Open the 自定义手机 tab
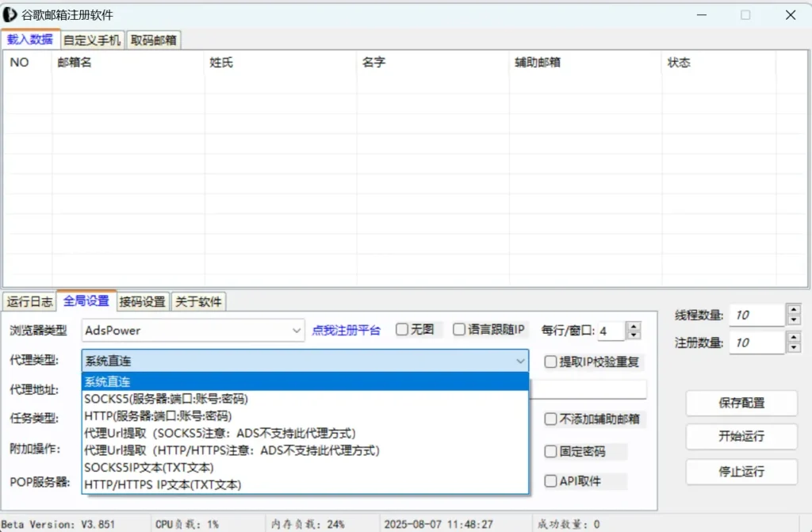Screen dimensions: 812x532 (x=92, y=40)
